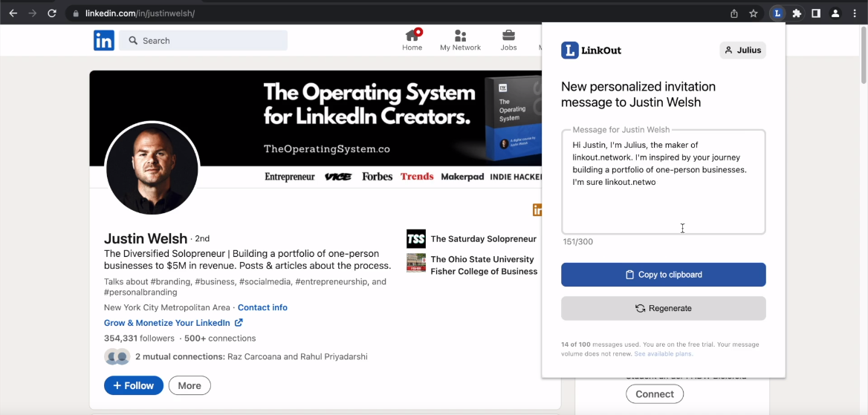Click the TSS company logo icon
The height and width of the screenshot is (415, 868).
click(416, 239)
